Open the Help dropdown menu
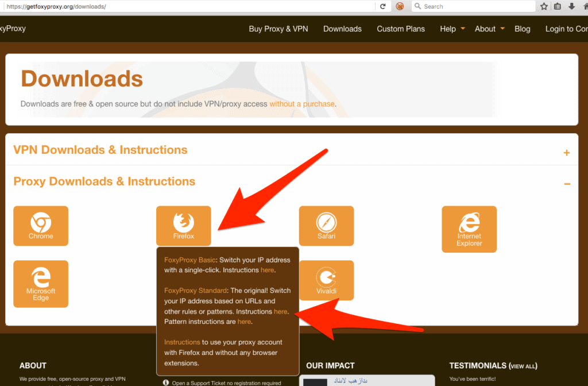Screen dimensions: 588x386 452,29
